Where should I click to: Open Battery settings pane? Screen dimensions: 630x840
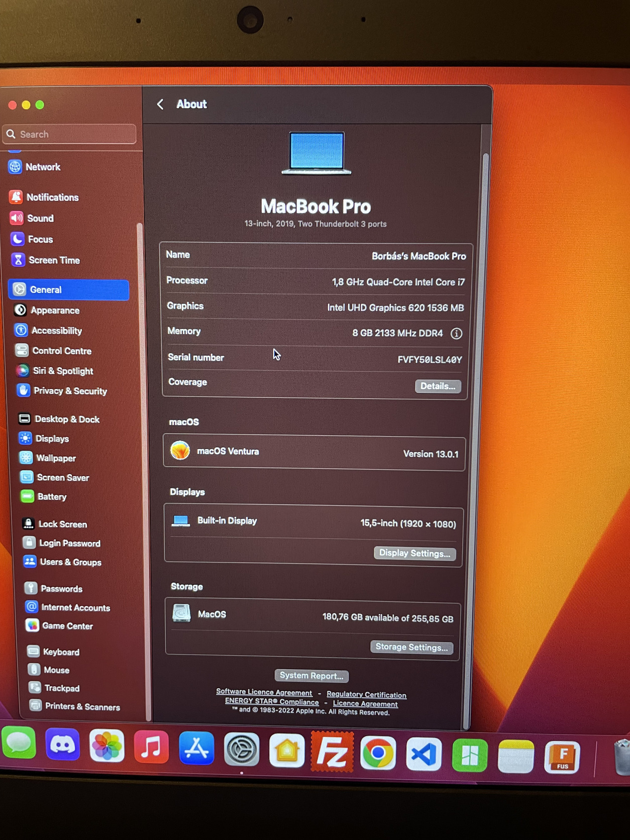44,496
